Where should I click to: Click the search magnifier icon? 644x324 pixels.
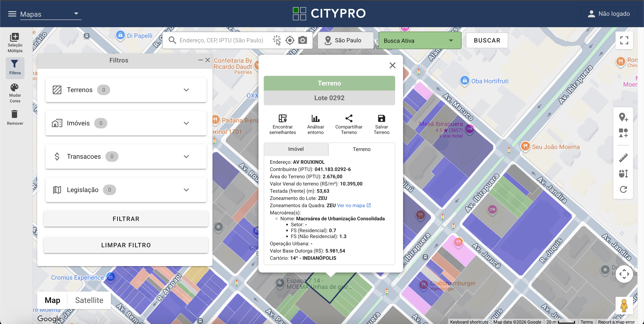[x=172, y=40]
